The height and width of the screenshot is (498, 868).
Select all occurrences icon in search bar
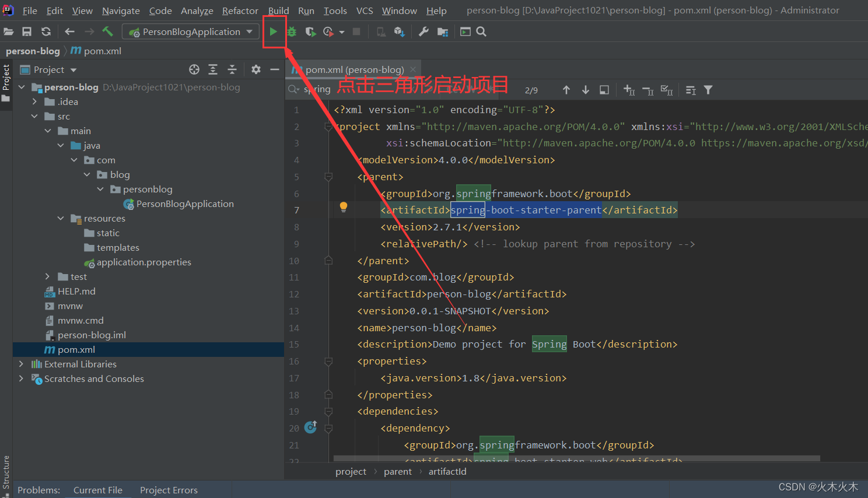click(x=667, y=90)
